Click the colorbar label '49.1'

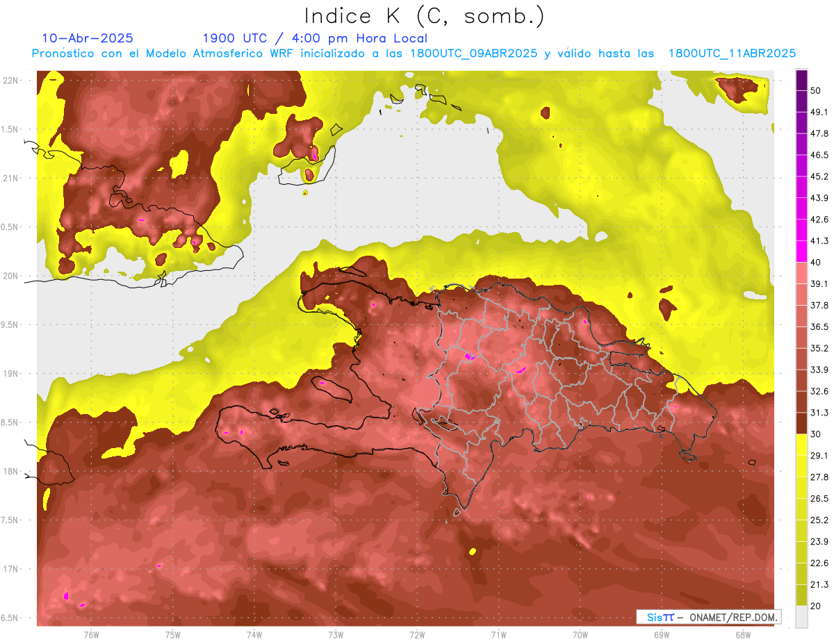click(x=819, y=112)
